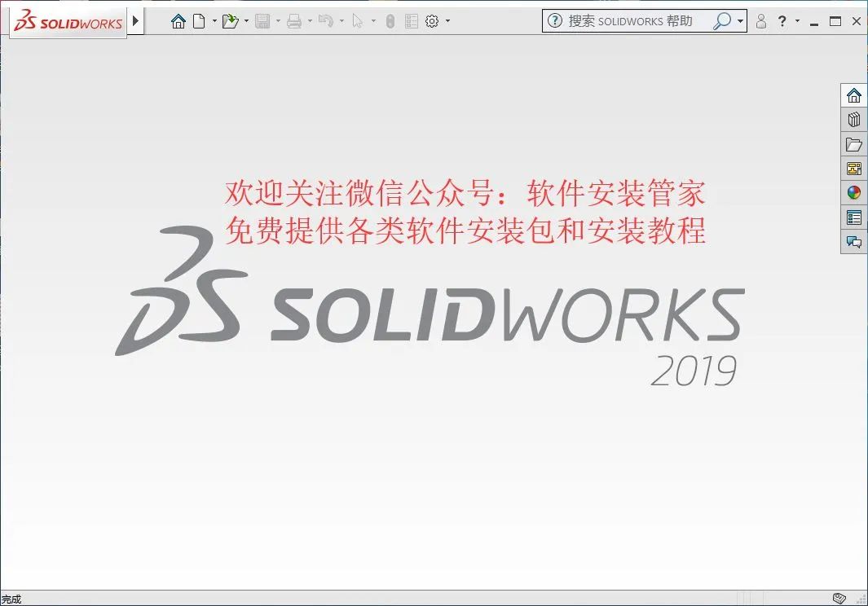Expand the Undo dropdown arrow
Screen dimensions: 868x606
tap(341, 21)
